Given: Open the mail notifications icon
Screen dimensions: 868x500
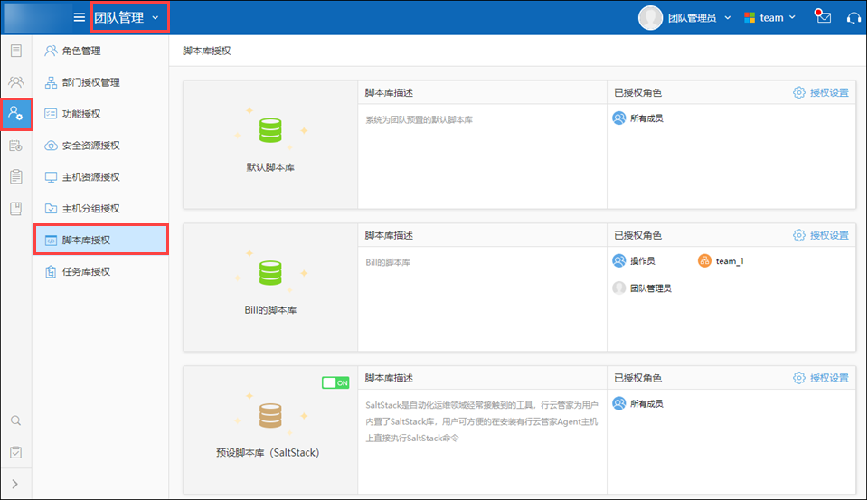Looking at the screenshot, I should 823,17.
